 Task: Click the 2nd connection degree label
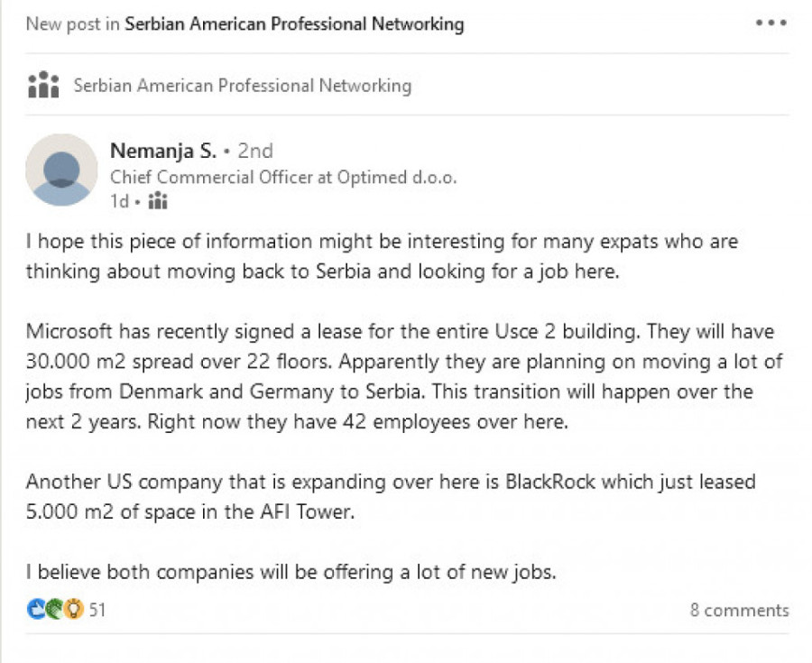pos(254,151)
